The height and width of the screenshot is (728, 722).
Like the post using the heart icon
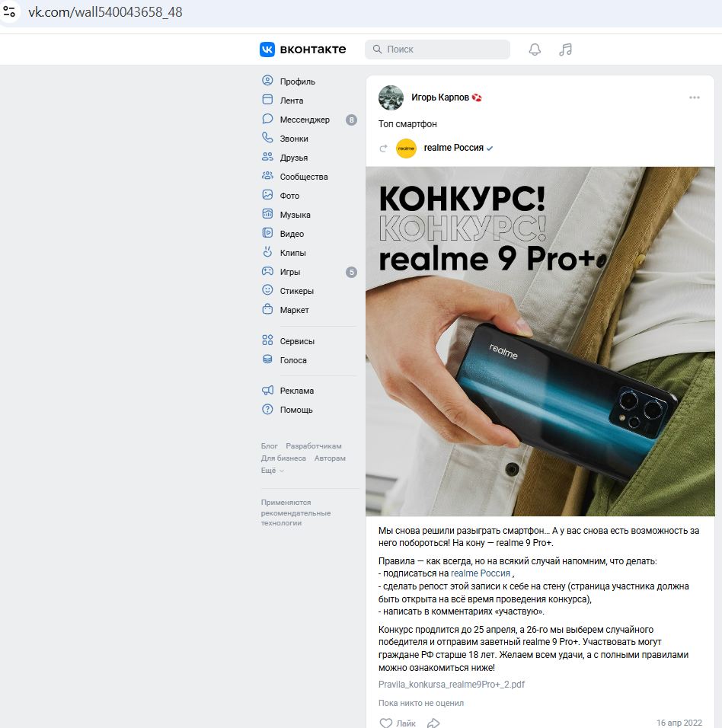tap(396, 722)
